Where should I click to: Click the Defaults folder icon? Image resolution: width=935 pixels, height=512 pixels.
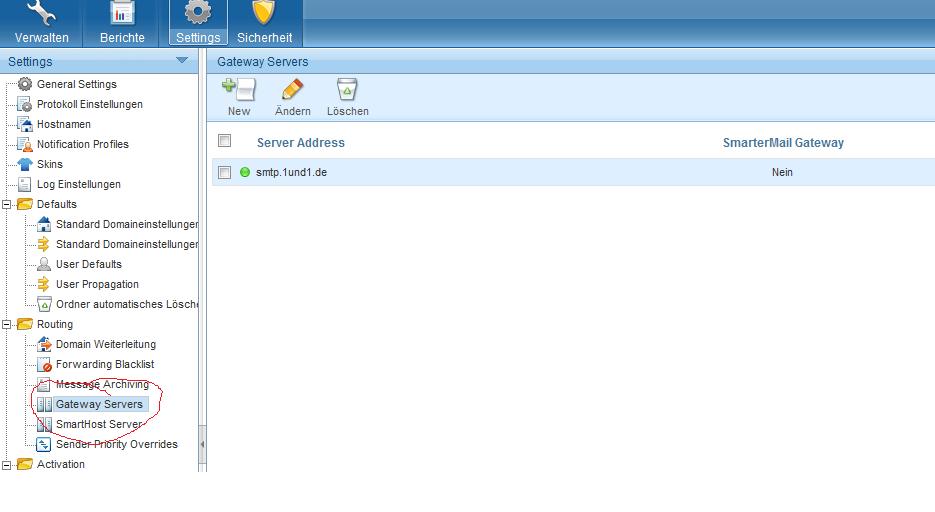pos(24,204)
